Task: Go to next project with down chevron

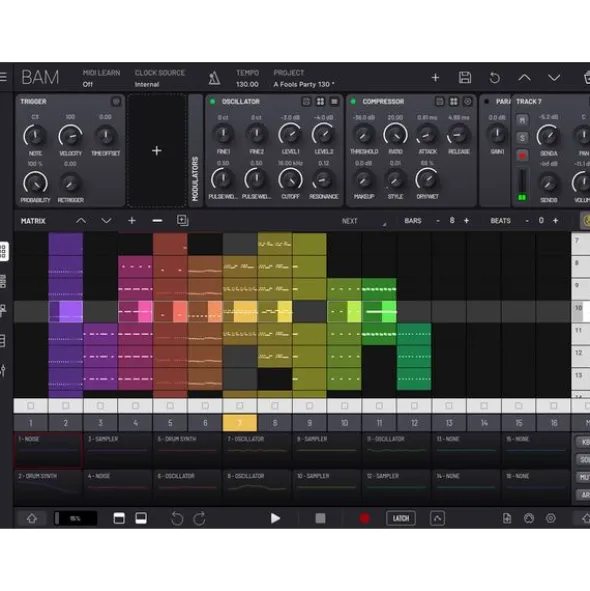Action: [554, 78]
